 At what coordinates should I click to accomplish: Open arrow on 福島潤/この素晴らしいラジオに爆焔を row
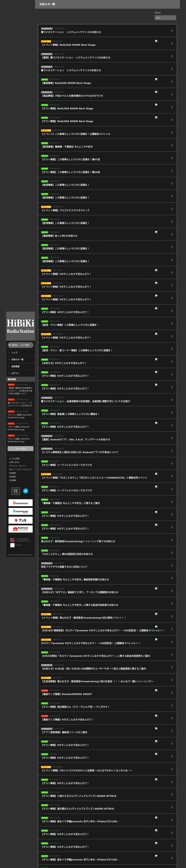click(172, 412)
